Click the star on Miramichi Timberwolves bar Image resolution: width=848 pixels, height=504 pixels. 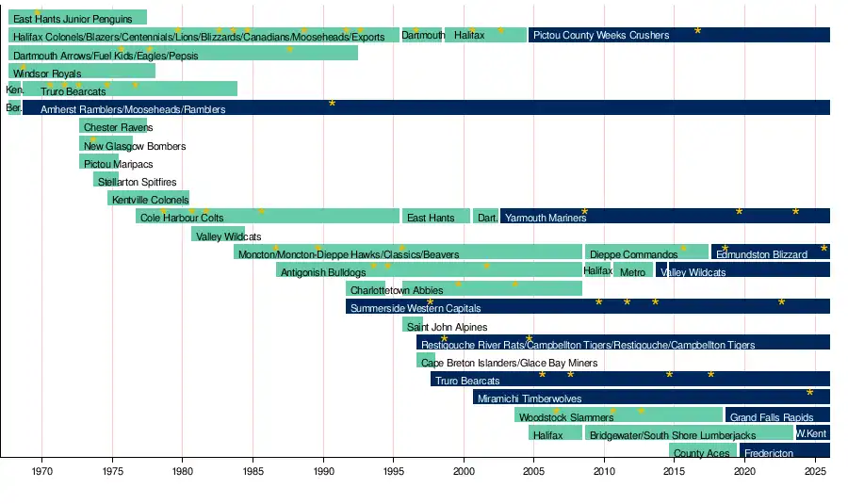[x=809, y=393]
